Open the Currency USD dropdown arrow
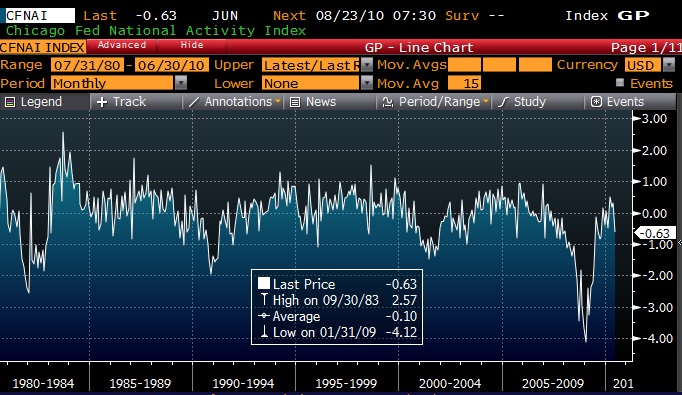The width and height of the screenshot is (682, 395). tap(669, 65)
